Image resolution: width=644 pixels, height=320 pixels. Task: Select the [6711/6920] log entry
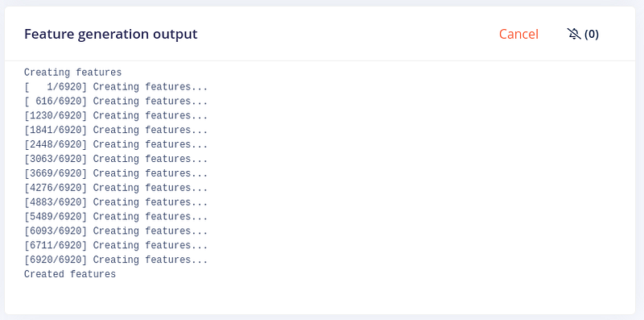tap(116, 246)
